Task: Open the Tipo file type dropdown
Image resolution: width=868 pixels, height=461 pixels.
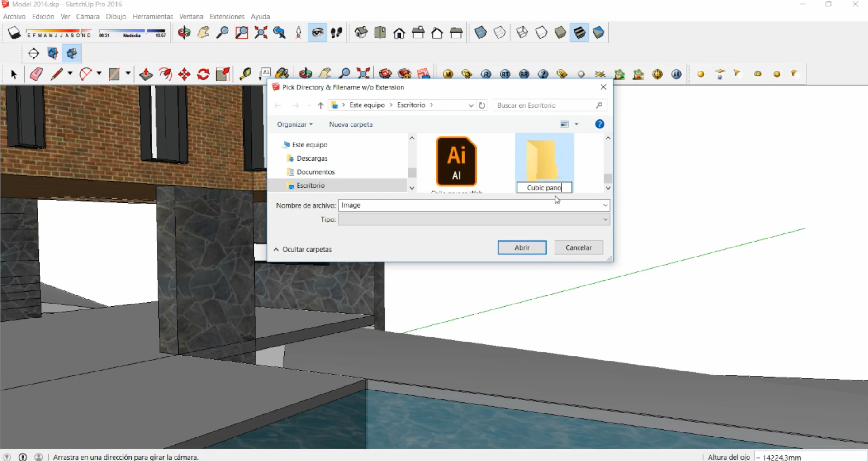Action: [x=605, y=219]
